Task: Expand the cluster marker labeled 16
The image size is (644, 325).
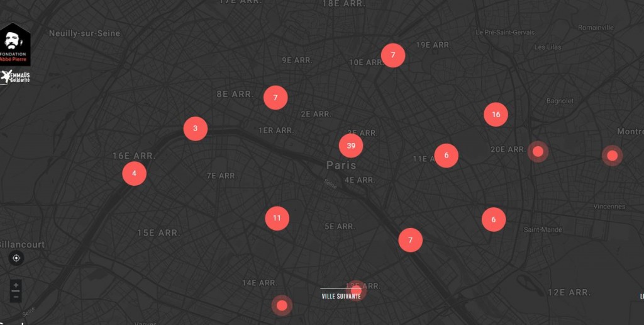Action: click(x=496, y=114)
